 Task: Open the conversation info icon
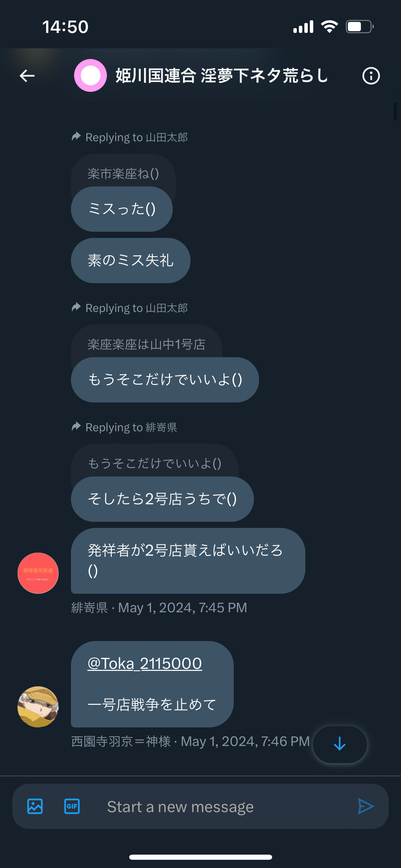[371, 76]
